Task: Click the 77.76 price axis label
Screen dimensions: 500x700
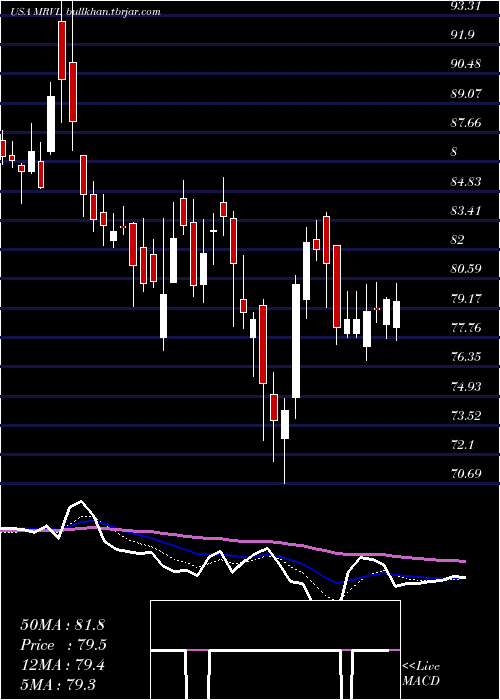Action: [466, 328]
